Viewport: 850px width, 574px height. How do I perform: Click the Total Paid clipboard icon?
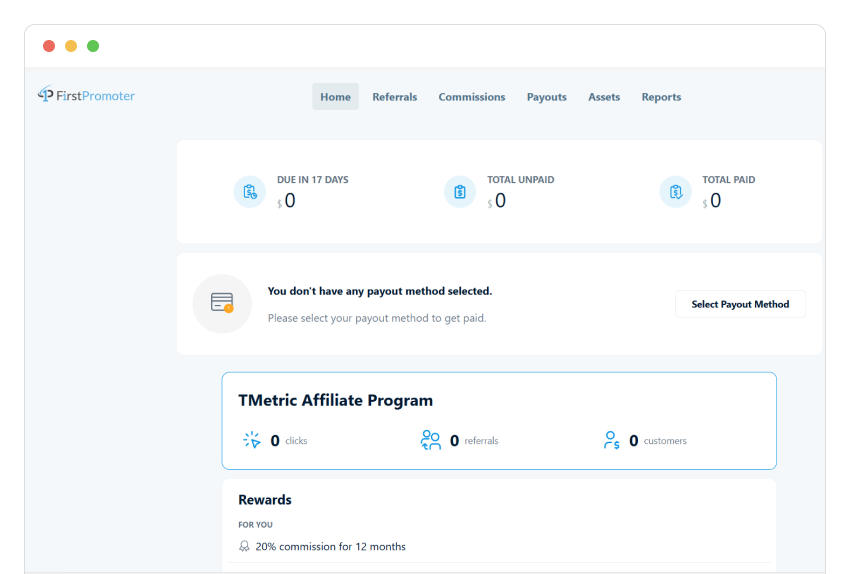675,192
